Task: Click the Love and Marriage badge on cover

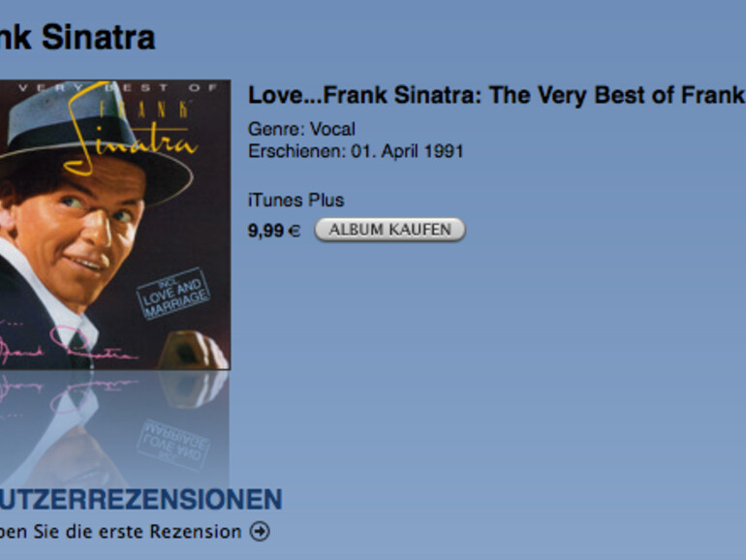Action: point(173,294)
